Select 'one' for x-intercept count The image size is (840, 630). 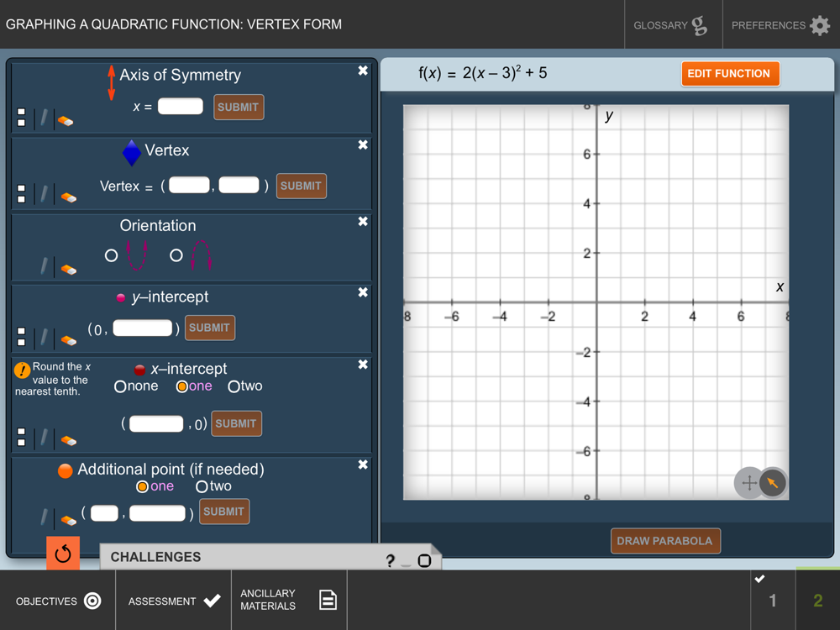coord(182,386)
